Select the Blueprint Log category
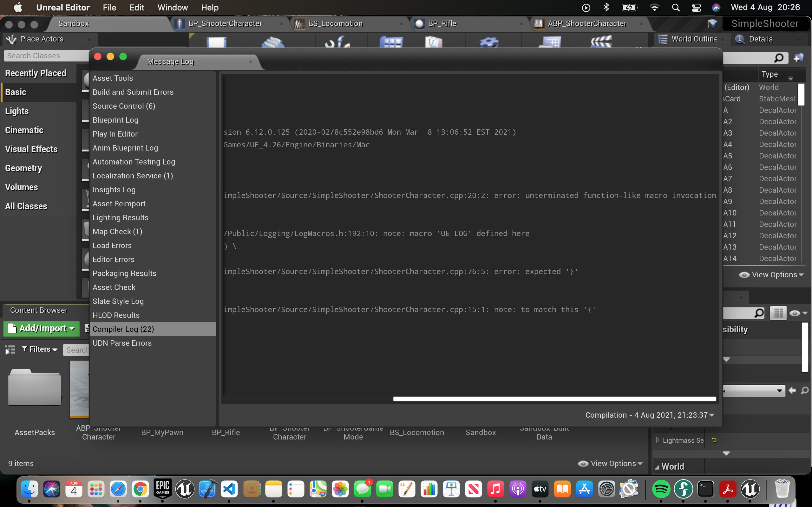The width and height of the screenshot is (812, 507). (x=115, y=120)
